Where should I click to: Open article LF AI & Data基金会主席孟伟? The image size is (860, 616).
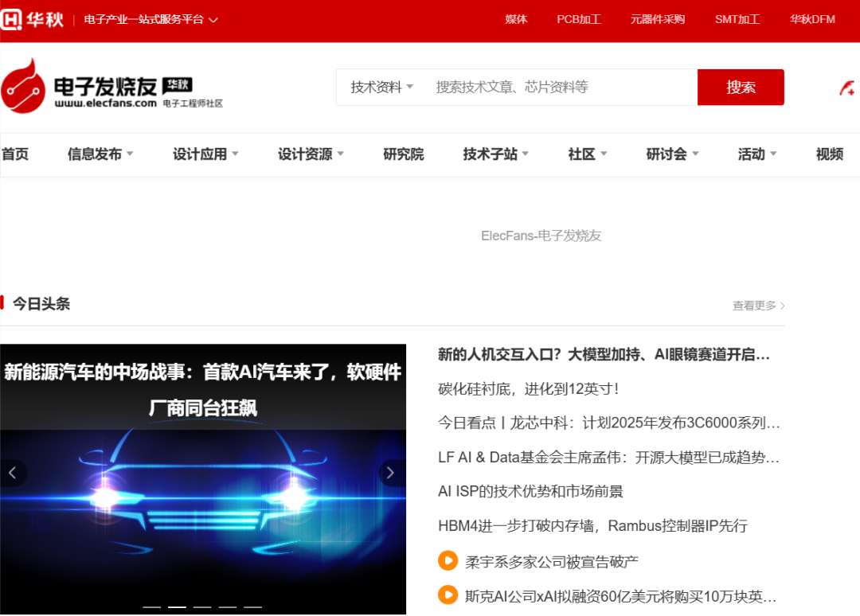coord(608,457)
